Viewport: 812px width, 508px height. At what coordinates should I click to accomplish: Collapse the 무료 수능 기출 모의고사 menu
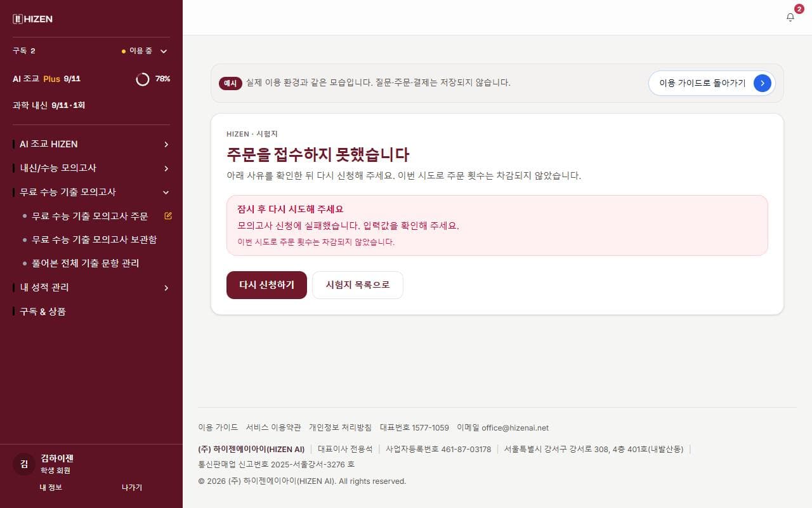pos(91,192)
